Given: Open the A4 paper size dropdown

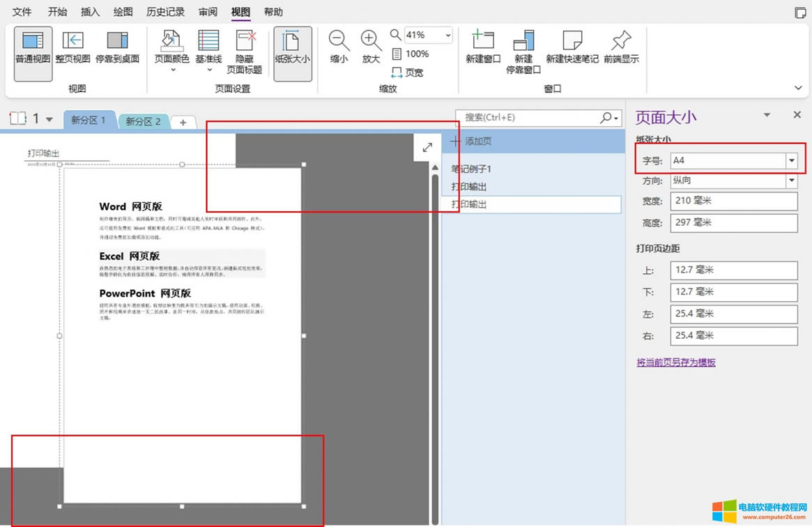Looking at the screenshot, I should click(791, 160).
